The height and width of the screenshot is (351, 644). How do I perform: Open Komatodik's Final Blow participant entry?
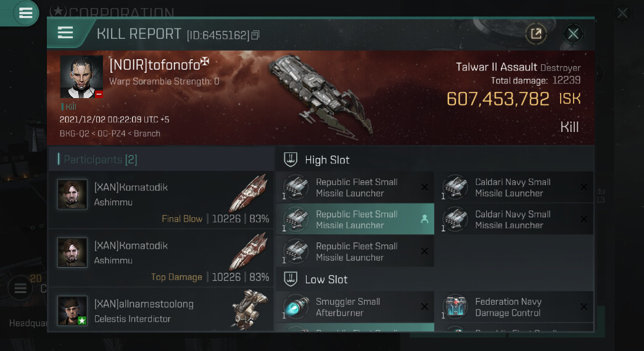click(x=162, y=200)
